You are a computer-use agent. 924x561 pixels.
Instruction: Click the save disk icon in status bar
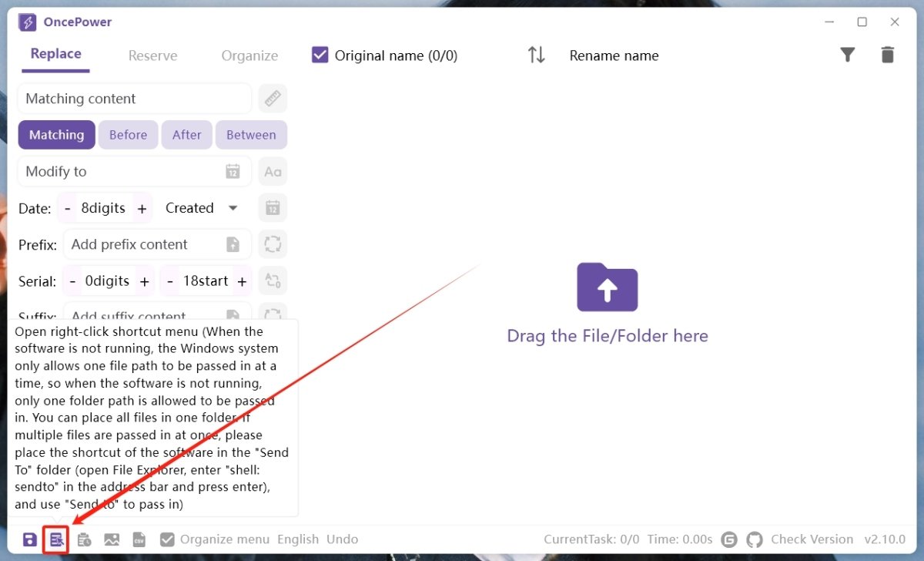pyautogui.click(x=29, y=539)
